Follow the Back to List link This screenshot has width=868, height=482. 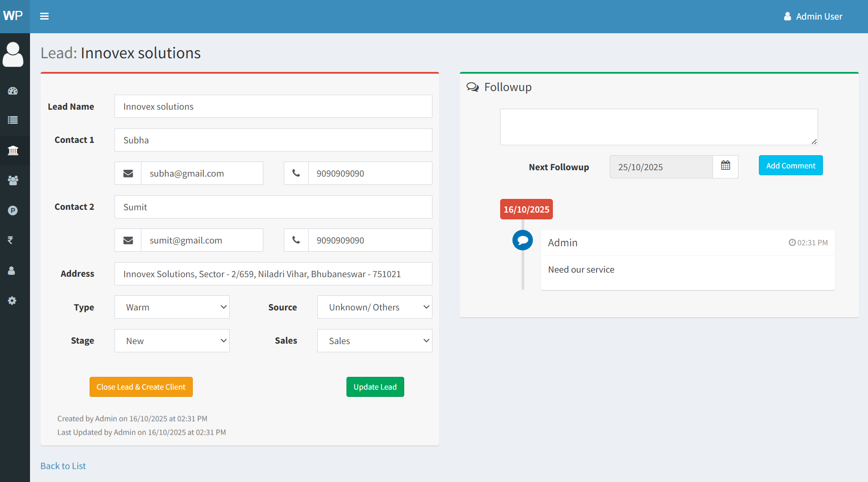coord(63,466)
